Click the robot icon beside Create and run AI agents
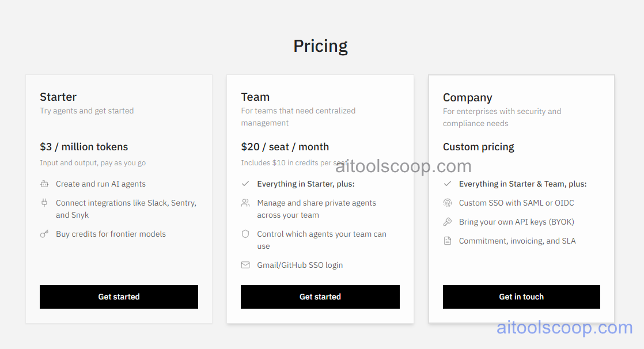This screenshot has width=644, height=349. click(44, 184)
